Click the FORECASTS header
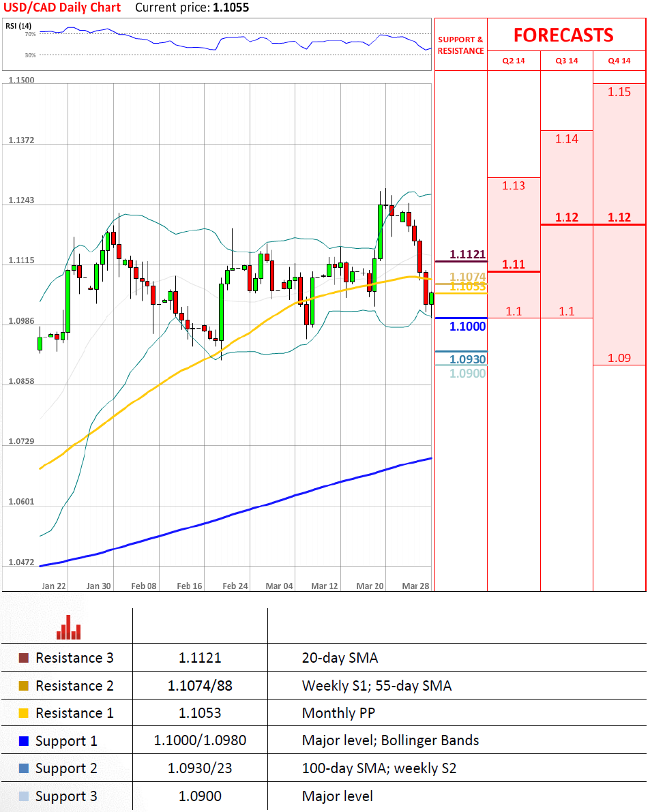Screen dimensions: 650x812 563,35
